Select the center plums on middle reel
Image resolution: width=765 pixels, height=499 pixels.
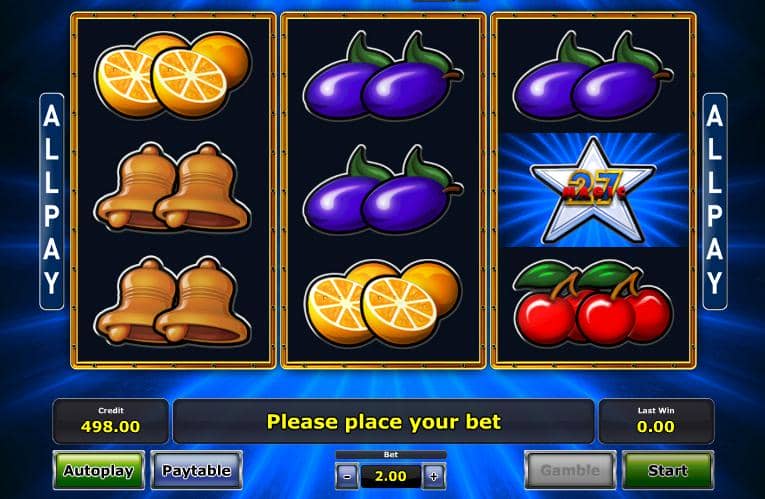(x=383, y=190)
